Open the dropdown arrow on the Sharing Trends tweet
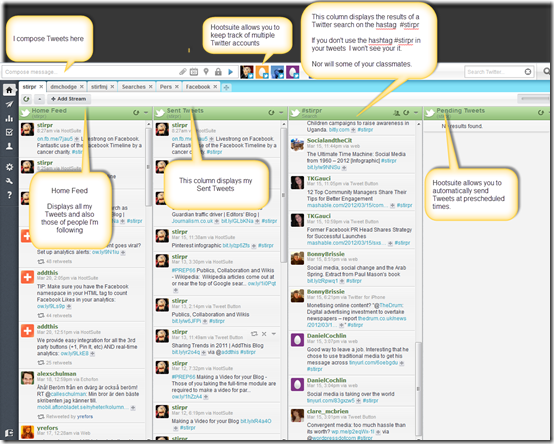Image resolution: width=554 pixels, height=444 pixels. tap(273, 333)
